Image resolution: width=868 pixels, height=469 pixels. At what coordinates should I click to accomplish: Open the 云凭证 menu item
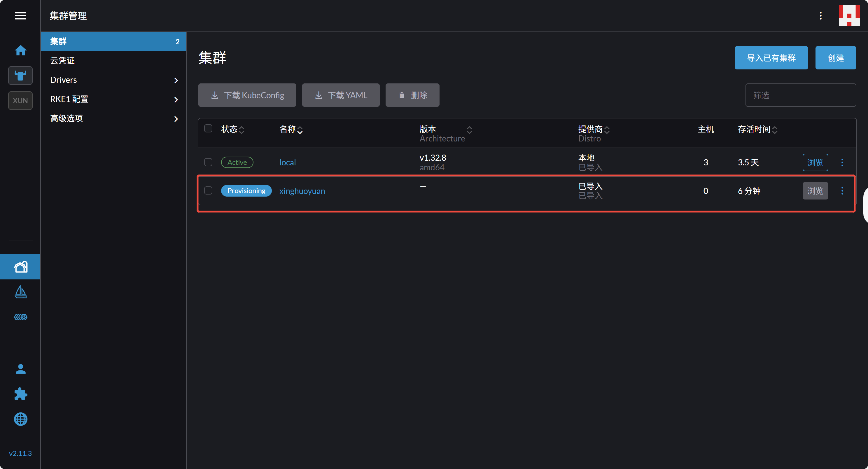[63, 61]
